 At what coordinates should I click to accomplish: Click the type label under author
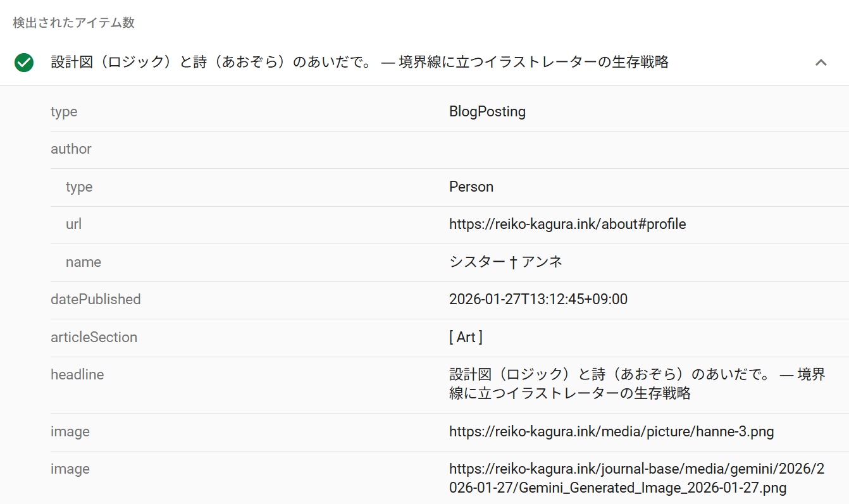(x=78, y=187)
